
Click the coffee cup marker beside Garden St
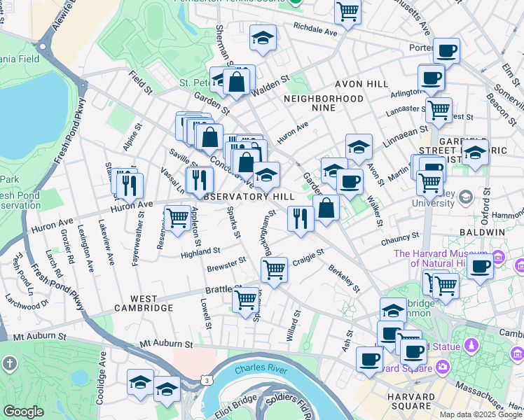[350, 183]
